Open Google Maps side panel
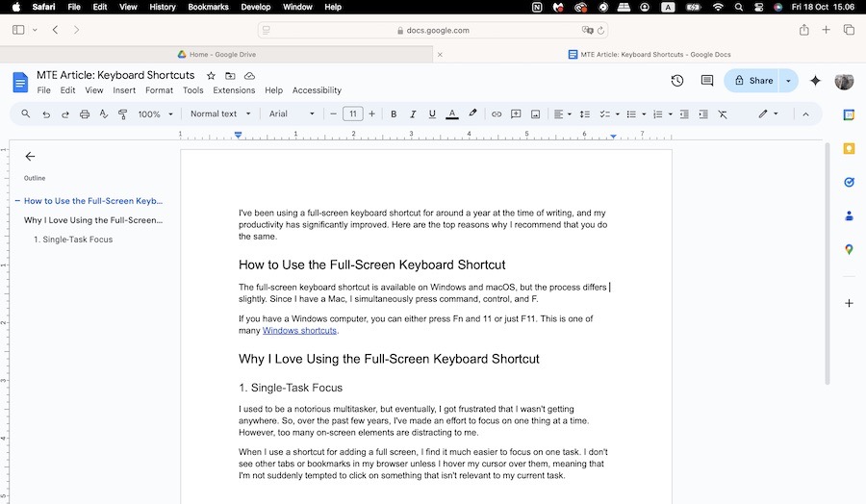The width and height of the screenshot is (866, 504). pyautogui.click(x=849, y=249)
